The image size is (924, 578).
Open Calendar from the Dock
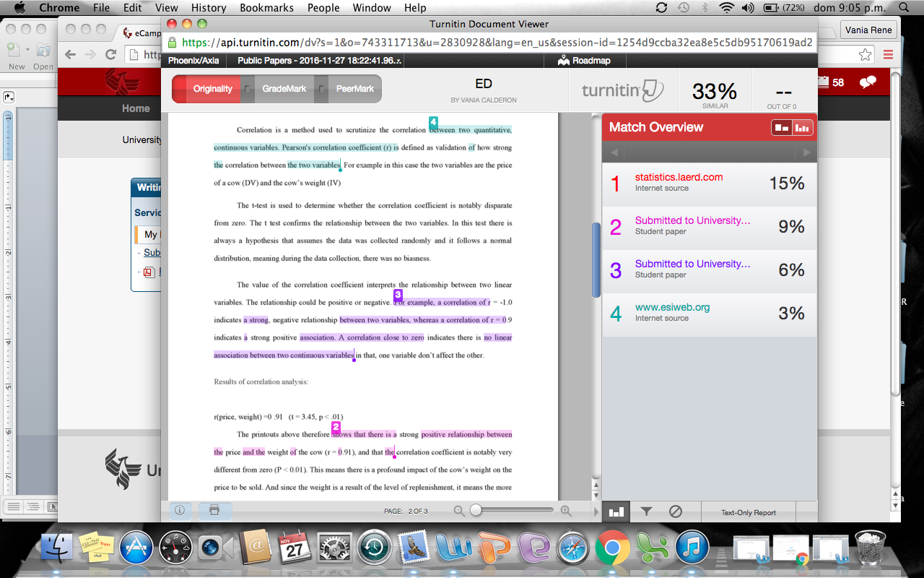pos(295,548)
